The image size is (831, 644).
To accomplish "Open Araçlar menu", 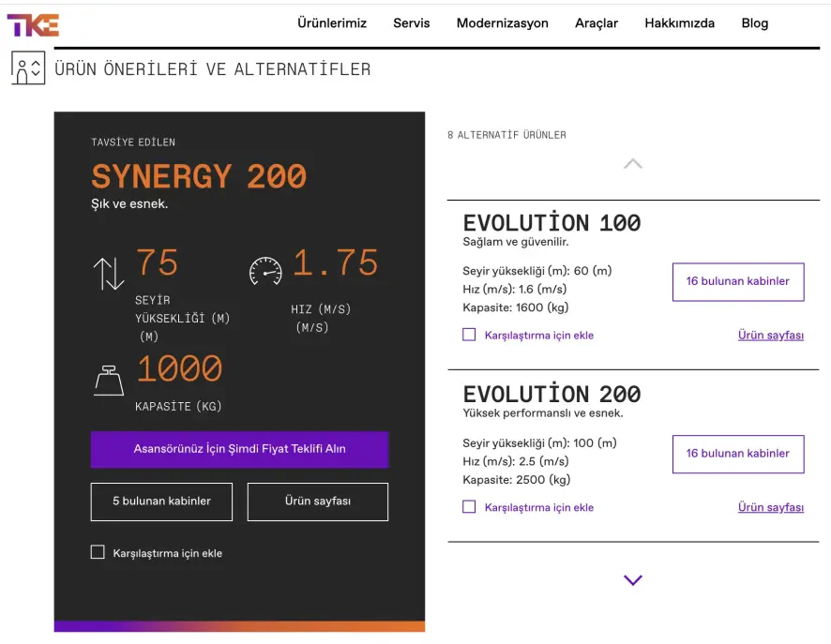I will [x=597, y=23].
